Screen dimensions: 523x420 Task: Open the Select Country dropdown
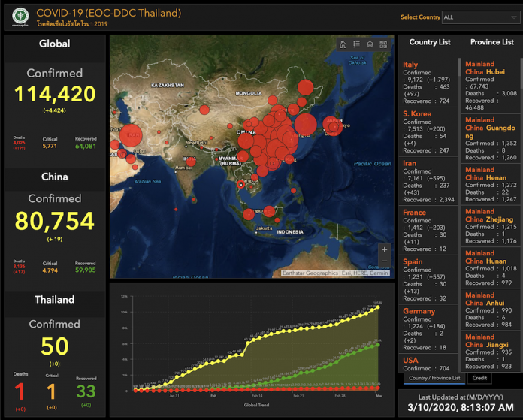tap(480, 17)
